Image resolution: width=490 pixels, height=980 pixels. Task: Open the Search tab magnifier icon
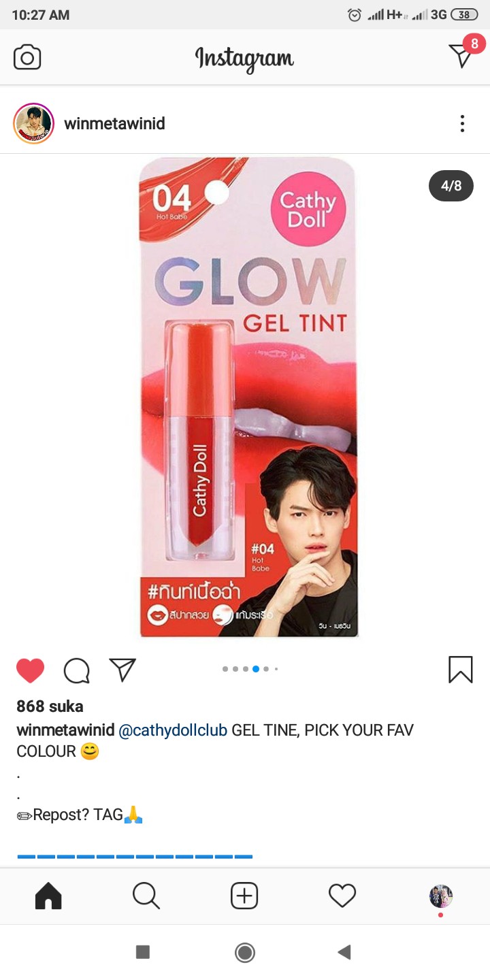point(146,896)
